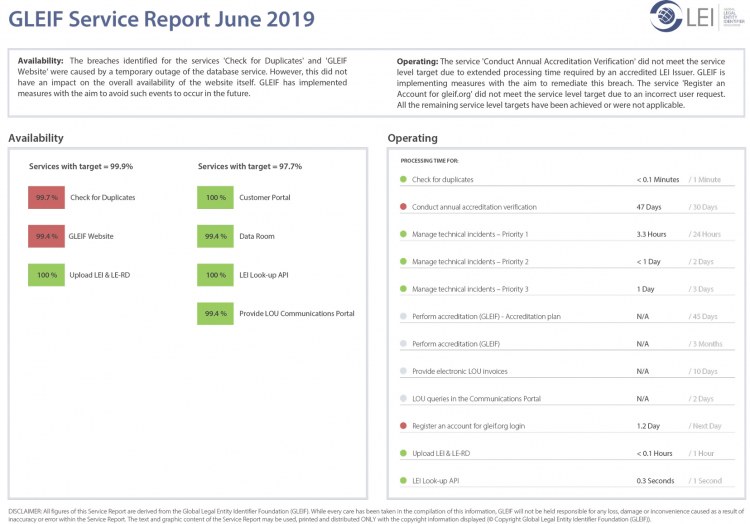Select the Operating section heading
This screenshot has height=524, width=750.
pyautogui.click(x=412, y=138)
